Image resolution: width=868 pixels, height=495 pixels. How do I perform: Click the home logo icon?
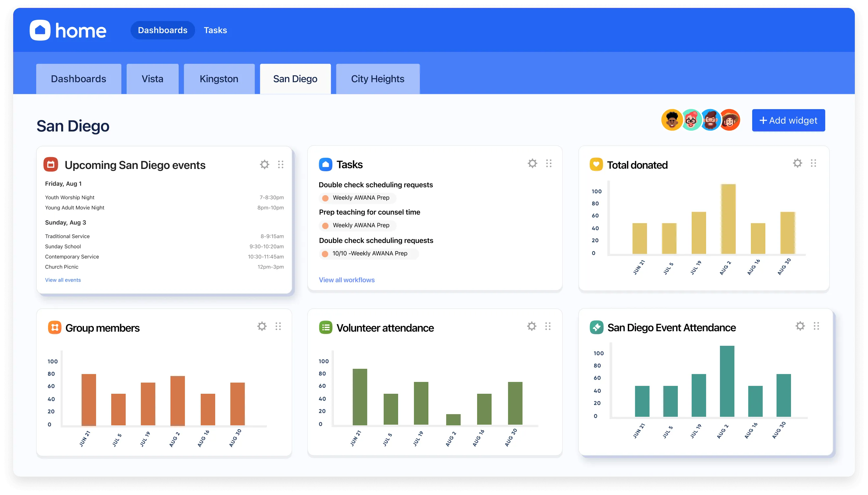(x=40, y=30)
